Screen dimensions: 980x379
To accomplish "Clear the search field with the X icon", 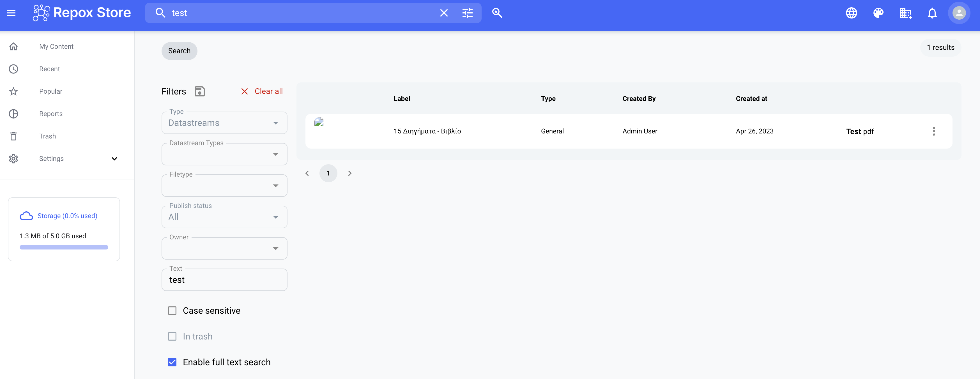I will (x=444, y=13).
